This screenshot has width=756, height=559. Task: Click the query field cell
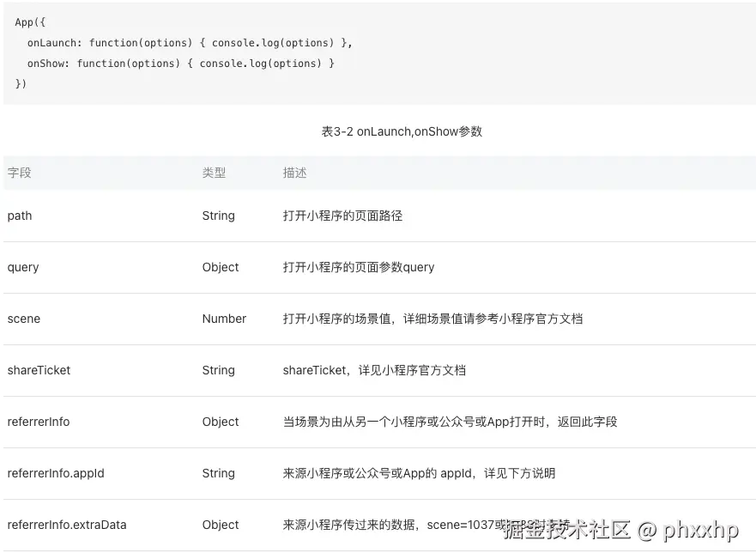click(x=23, y=267)
